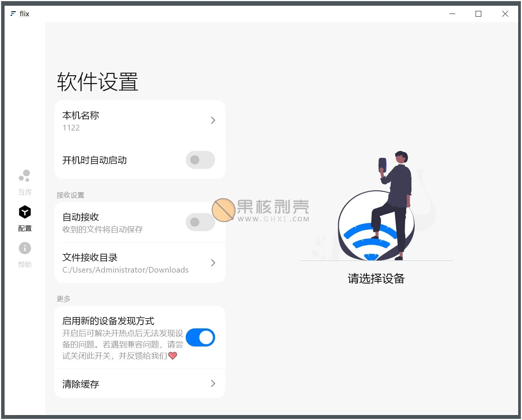The image size is (522, 420).
Task: Maximize the flix window
Action: [478, 14]
